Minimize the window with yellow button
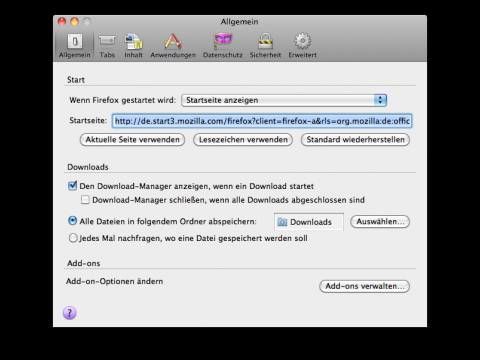 (74, 22)
